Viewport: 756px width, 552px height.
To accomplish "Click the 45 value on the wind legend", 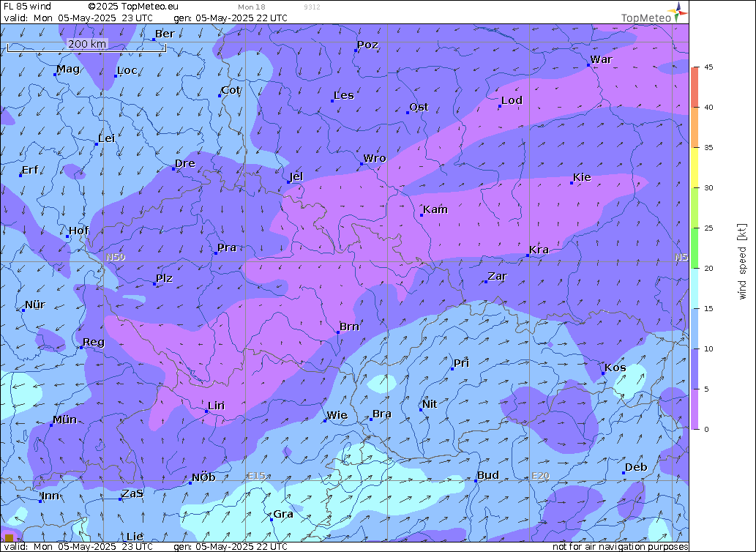I will coord(708,67).
